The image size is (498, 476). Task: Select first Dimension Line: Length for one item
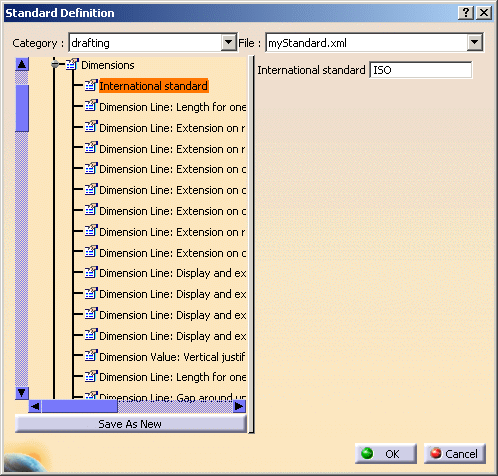(173, 107)
